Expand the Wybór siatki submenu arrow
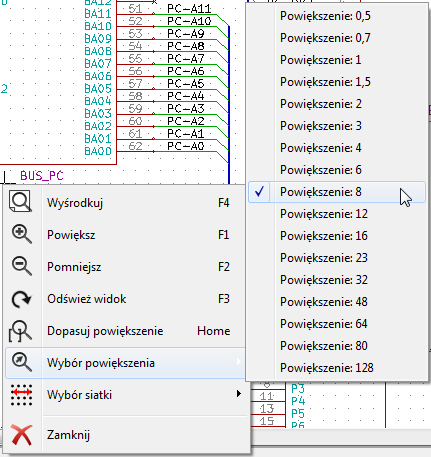 [239, 394]
